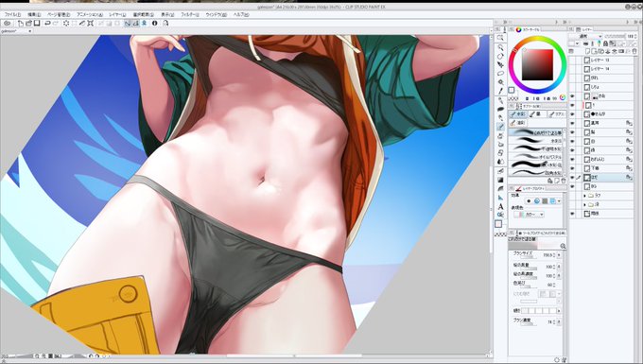Image resolution: width=643 pixels, height=364 pixels.
Task: Toggle Snap to Grid in command bar
Action: pyautogui.click(x=144, y=24)
